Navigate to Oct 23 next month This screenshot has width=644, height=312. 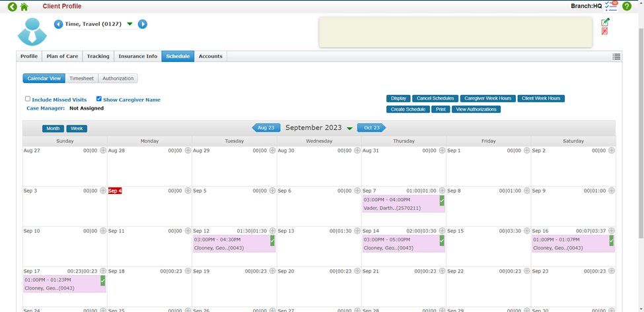pyautogui.click(x=371, y=128)
